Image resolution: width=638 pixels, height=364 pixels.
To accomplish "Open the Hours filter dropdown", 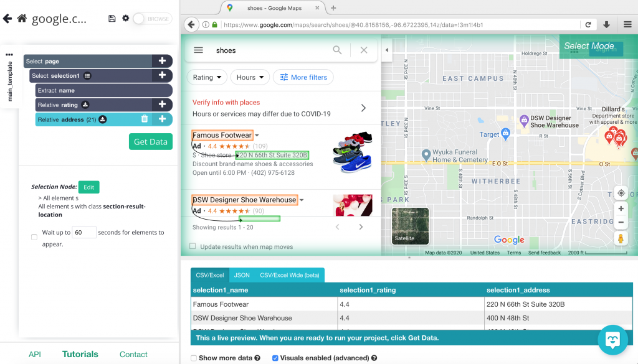I will (249, 77).
